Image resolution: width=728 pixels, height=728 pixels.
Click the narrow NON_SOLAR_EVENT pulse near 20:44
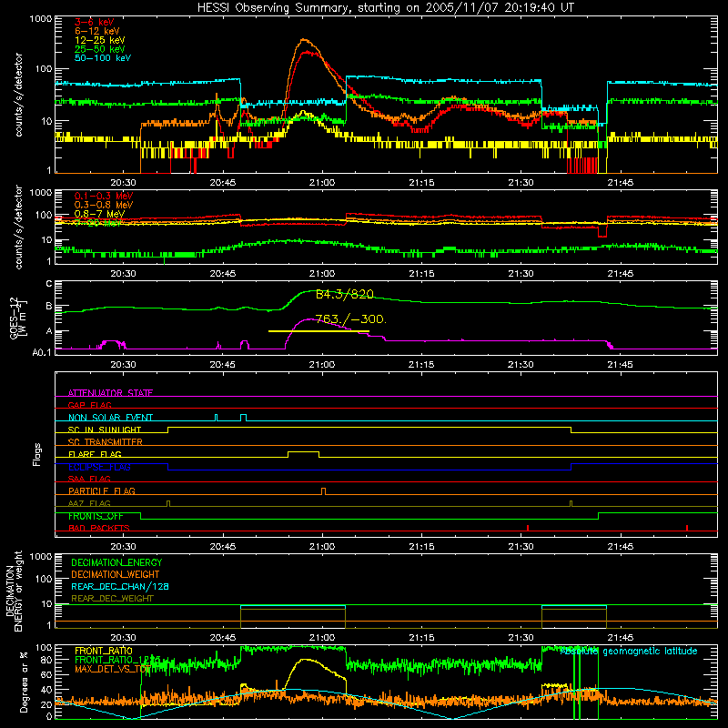click(x=216, y=418)
